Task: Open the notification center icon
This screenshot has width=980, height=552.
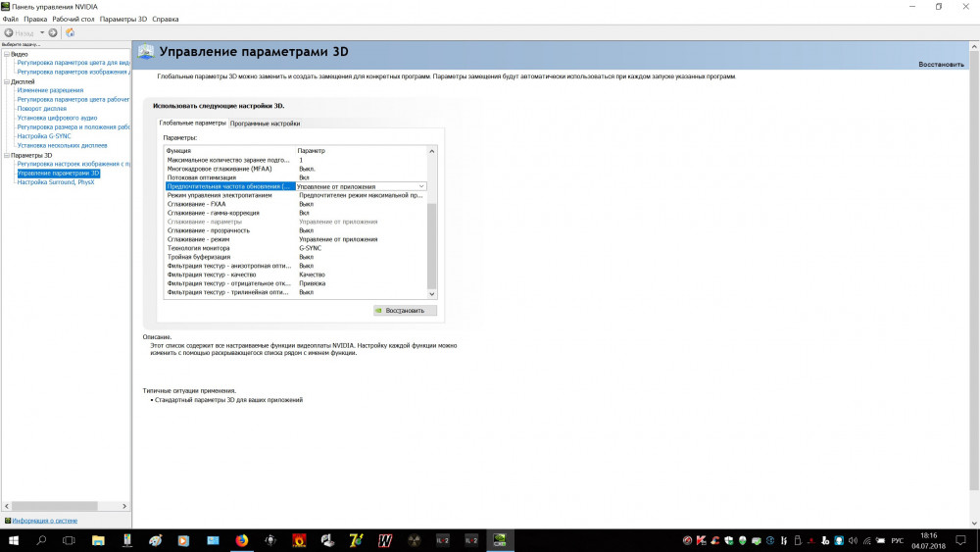Action: [x=961, y=540]
